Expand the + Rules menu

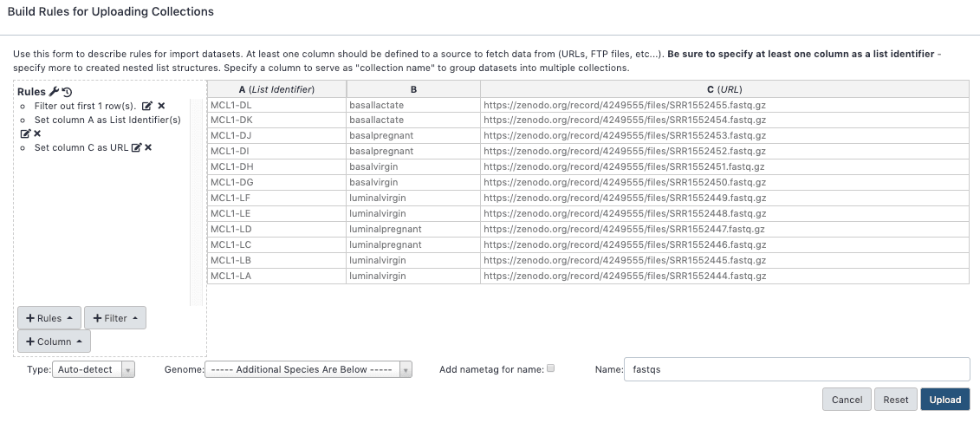pyautogui.click(x=49, y=318)
